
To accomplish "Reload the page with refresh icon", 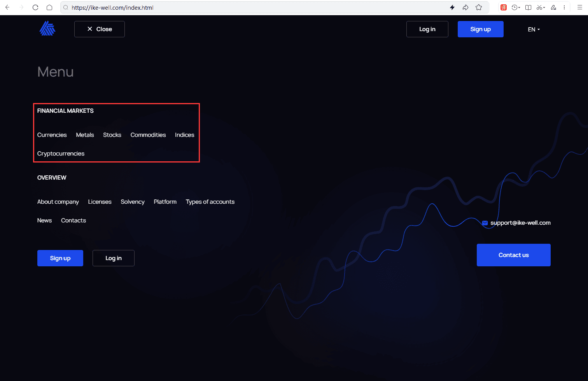I will point(35,7).
